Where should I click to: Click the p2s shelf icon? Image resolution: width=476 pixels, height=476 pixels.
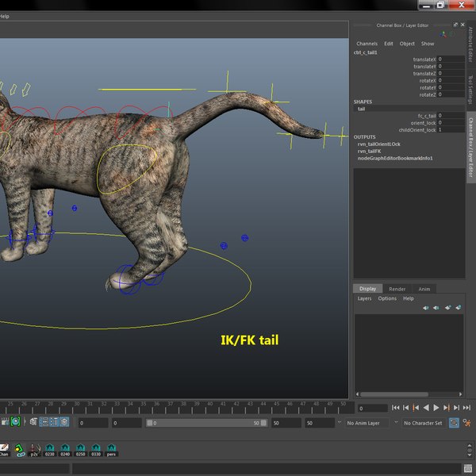[34, 450]
